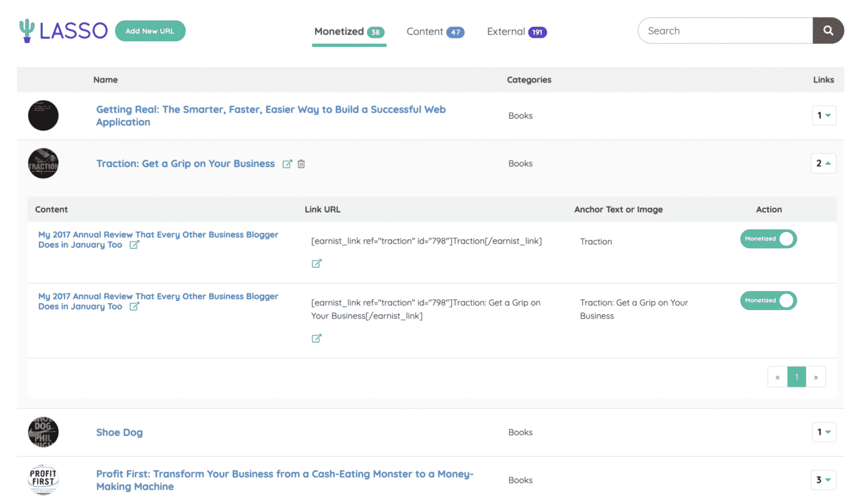This screenshot has width=858, height=504.
Task: Open the Profit First book link
Action: click(284, 480)
